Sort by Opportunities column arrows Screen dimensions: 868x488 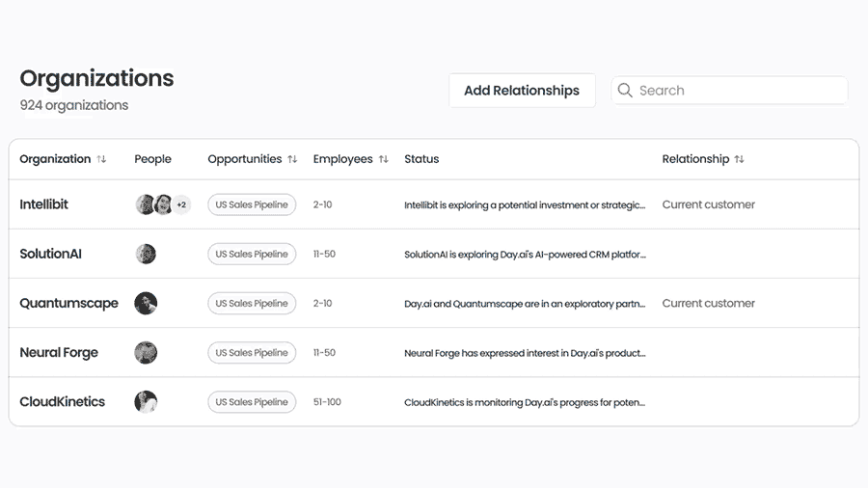[x=292, y=159]
